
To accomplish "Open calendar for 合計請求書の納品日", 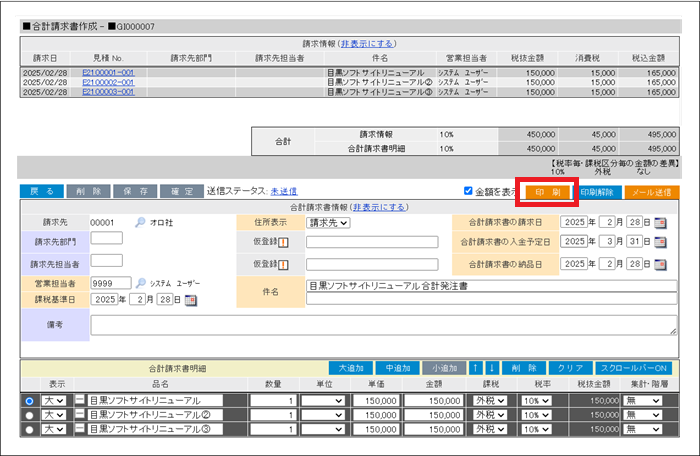I will click(661, 264).
